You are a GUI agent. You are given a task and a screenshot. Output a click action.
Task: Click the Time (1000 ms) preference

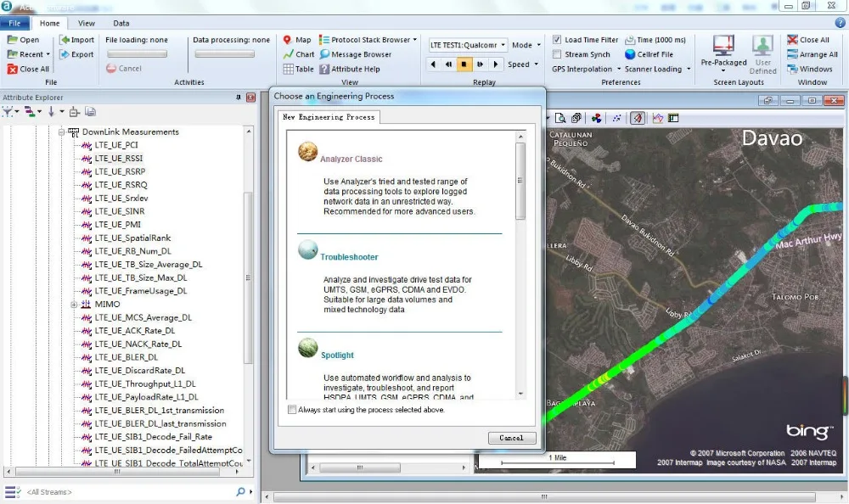tap(655, 40)
